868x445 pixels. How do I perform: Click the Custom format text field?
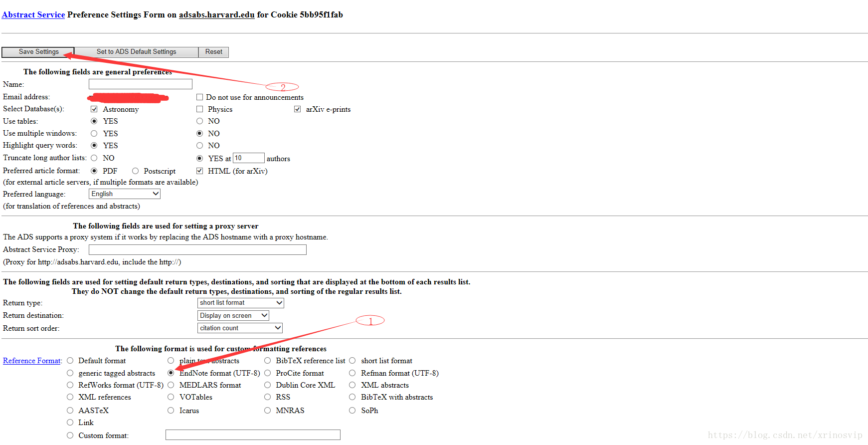(253, 435)
